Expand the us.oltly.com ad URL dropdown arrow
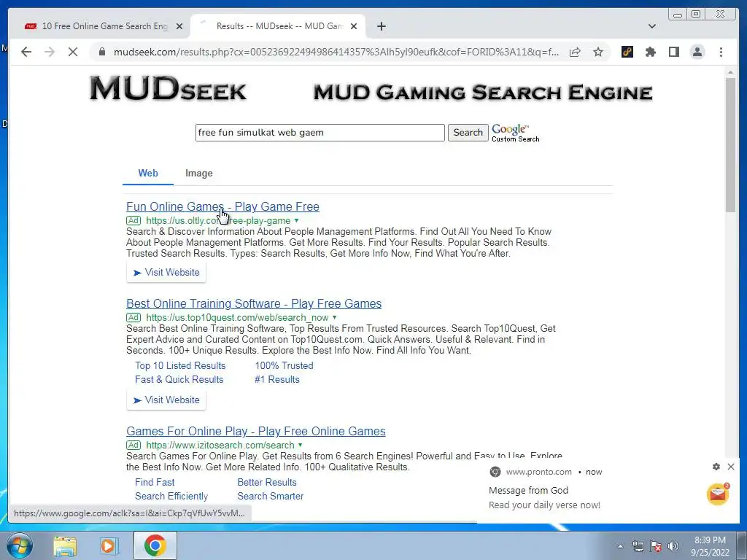 [296, 220]
